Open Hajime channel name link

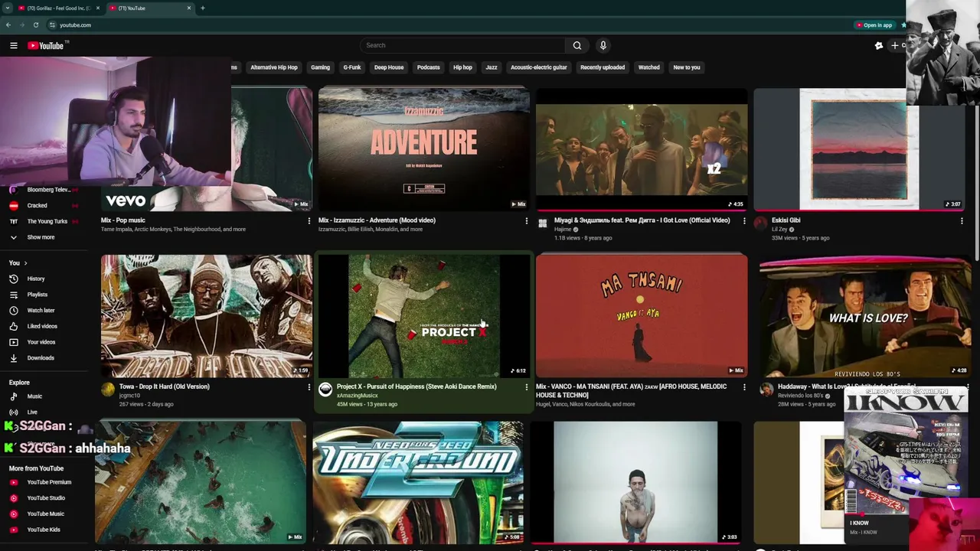point(563,230)
